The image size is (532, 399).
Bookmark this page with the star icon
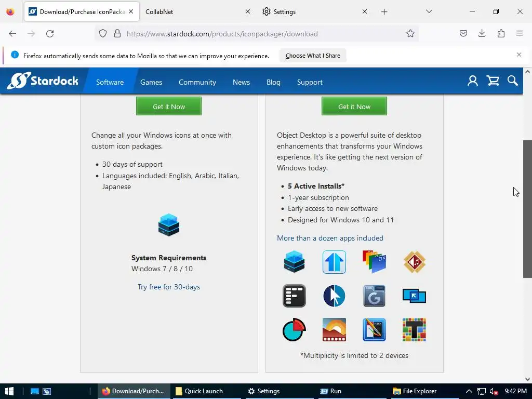coord(410,34)
